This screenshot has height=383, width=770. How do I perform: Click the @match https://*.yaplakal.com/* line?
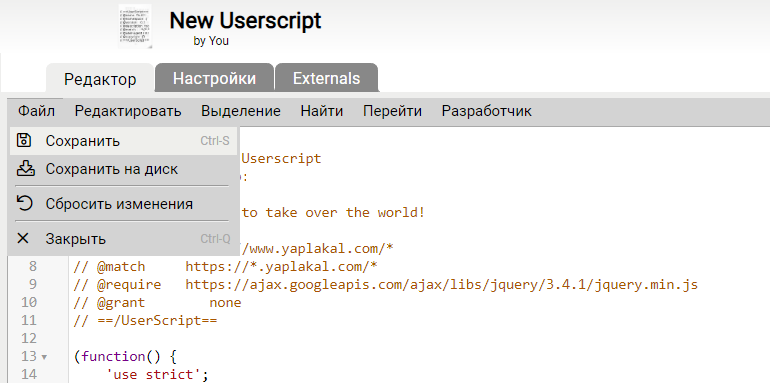click(x=225, y=267)
